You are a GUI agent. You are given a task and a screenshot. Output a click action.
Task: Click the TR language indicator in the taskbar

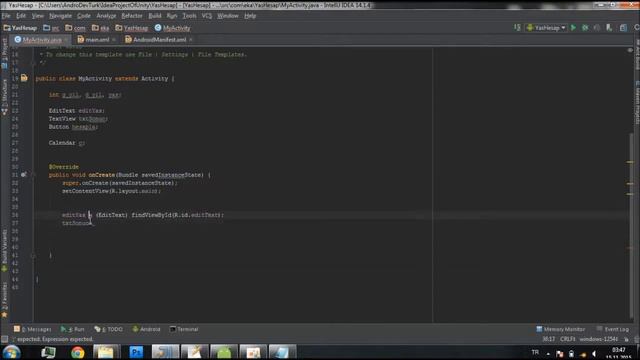pos(535,352)
